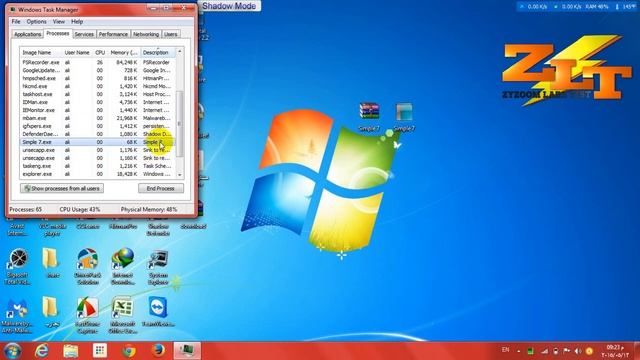
Task: Open the colored grid app on taskbar
Action: tap(100, 351)
